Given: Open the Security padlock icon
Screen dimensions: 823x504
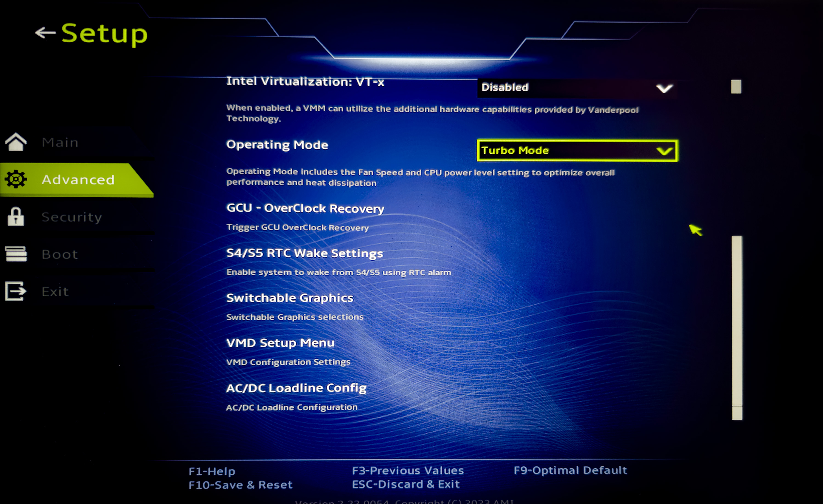Looking at the screenshot, I should [x=16, y=217].
